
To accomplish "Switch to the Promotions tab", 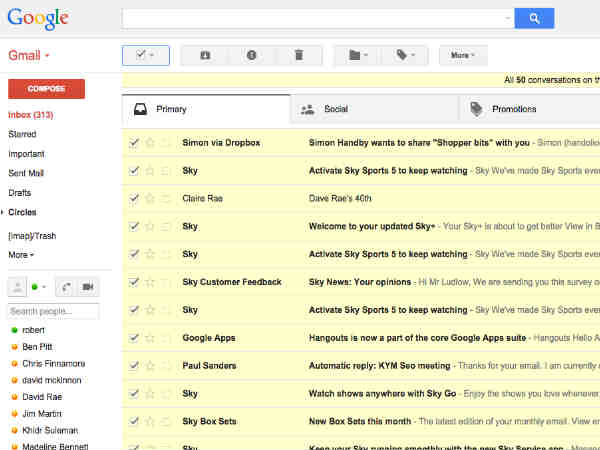I will tap(513, 109).
